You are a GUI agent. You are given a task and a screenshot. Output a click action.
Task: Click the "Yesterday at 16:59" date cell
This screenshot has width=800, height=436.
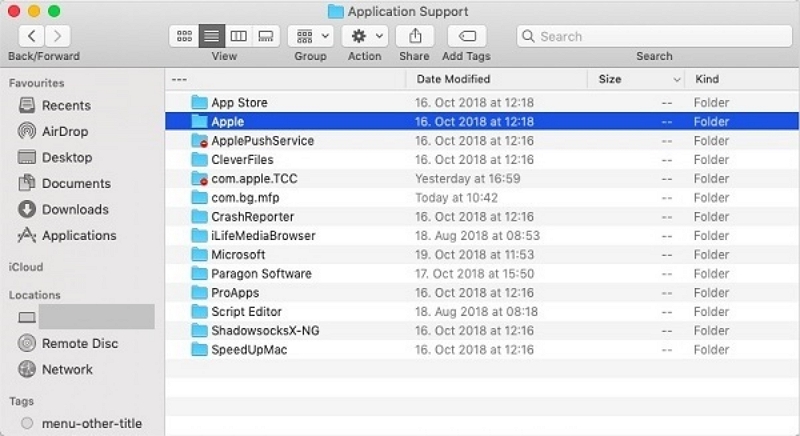tap(467, 178)
